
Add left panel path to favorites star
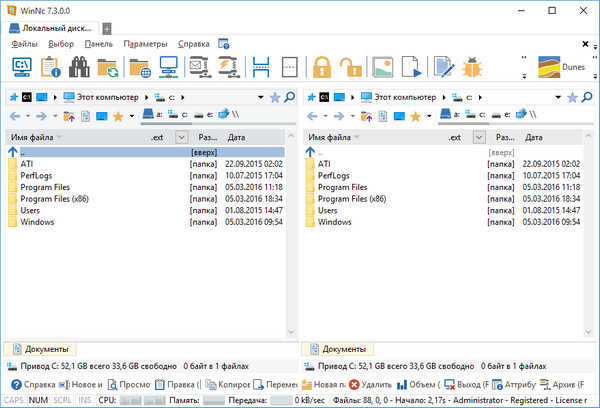coord(275,97)
